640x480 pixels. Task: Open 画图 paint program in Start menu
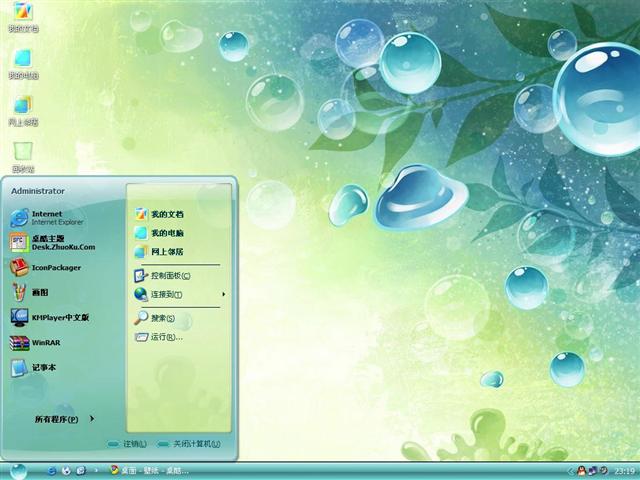coord(29,293)
